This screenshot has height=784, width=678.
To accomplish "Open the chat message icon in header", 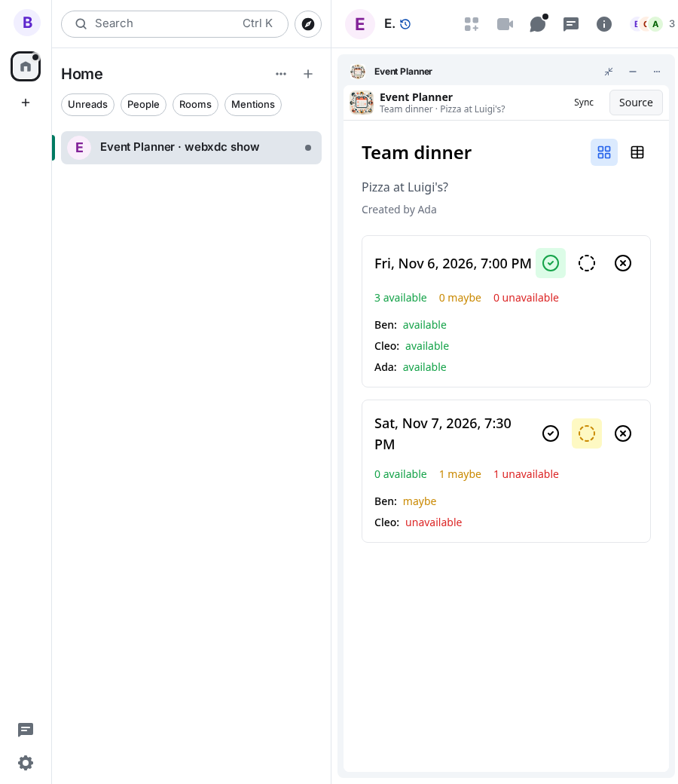I will [x=570, y=24].
